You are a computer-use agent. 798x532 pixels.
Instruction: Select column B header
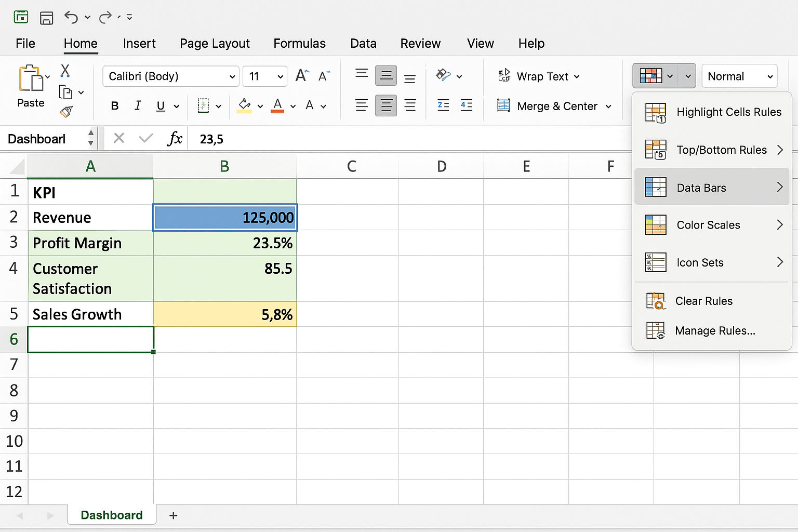coord(225,166)
